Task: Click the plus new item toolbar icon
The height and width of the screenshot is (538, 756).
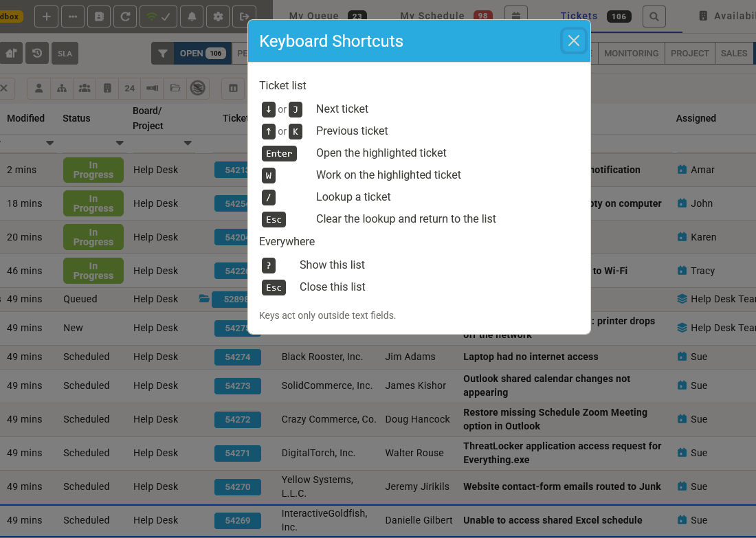Action: pos(47,16)
